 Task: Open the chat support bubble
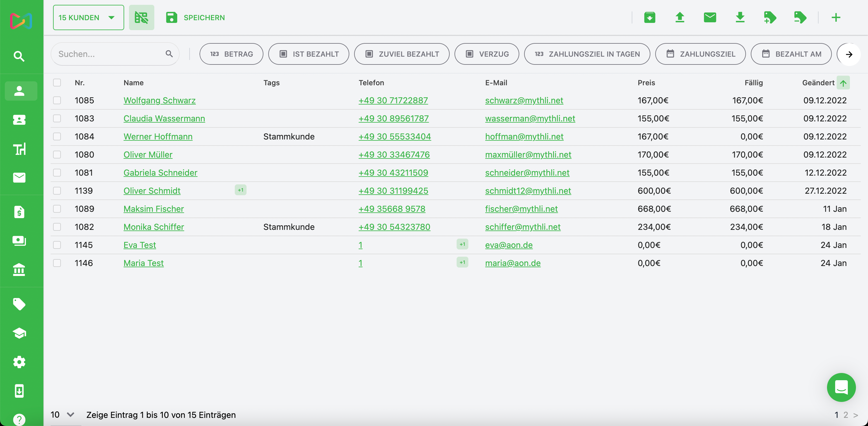click(x=841, y=387)
